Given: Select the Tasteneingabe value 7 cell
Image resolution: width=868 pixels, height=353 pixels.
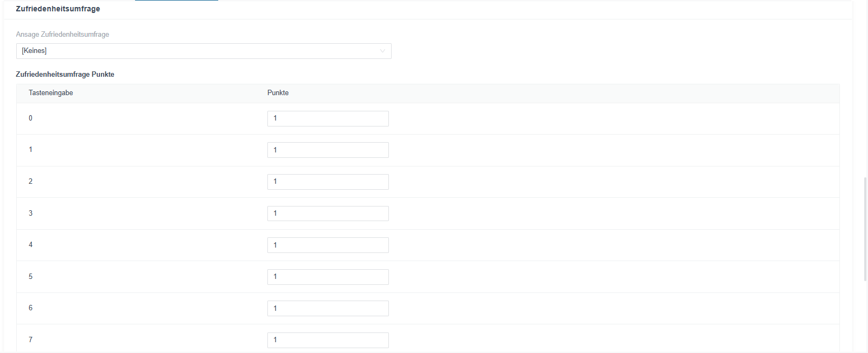Looking at the screenshot, I should coord(31,340).
